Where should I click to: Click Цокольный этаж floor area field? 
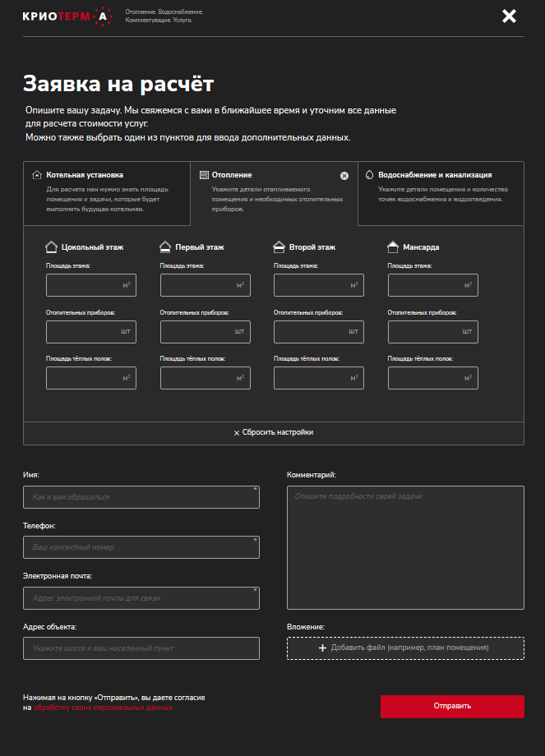click(84, 285)
